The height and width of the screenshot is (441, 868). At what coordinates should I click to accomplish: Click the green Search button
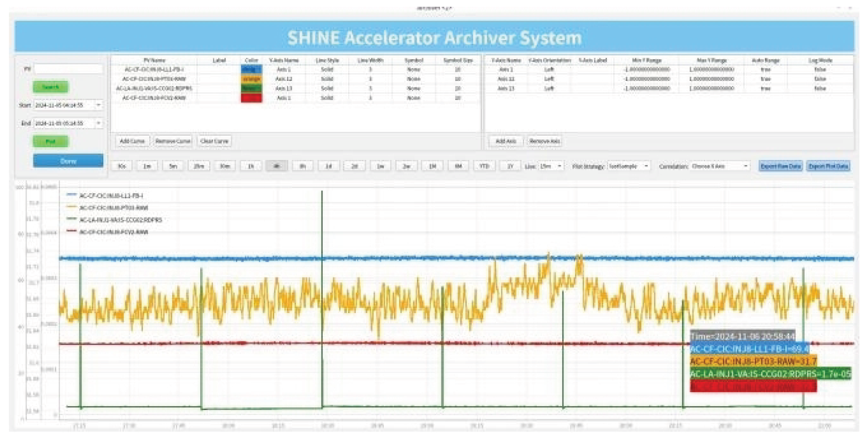(x=50, y=87)
